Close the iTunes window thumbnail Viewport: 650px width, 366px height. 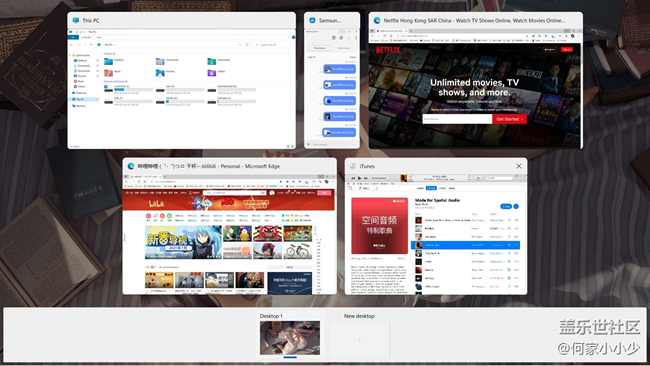[x=519, y=166]
